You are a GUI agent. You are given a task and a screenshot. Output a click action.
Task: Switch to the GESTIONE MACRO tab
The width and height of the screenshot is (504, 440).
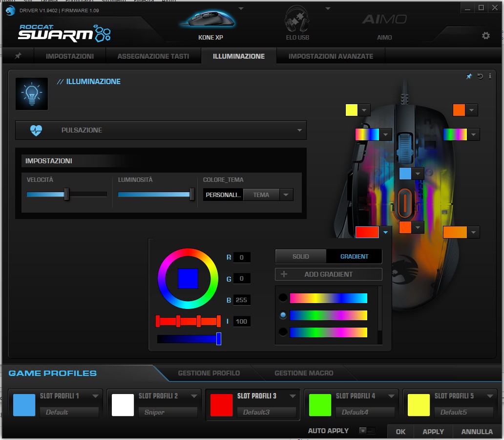(304, 373)
